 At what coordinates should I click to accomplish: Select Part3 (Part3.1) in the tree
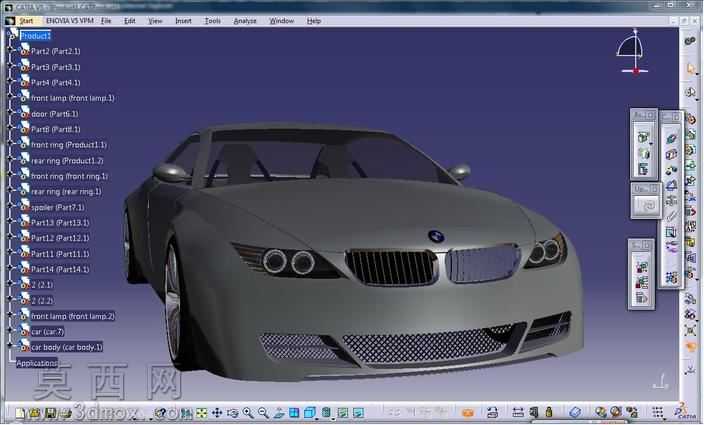(x=55, y=67)
